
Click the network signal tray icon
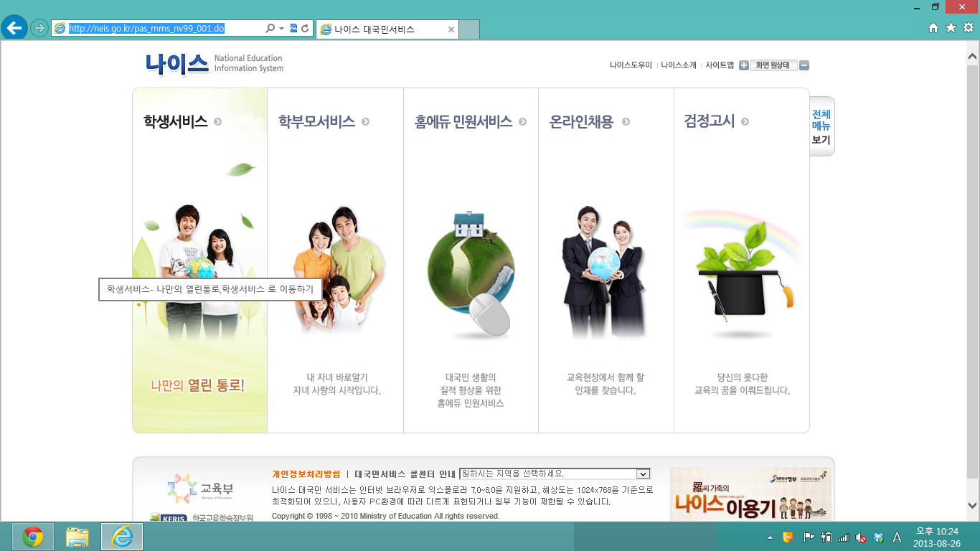[844, 537]
